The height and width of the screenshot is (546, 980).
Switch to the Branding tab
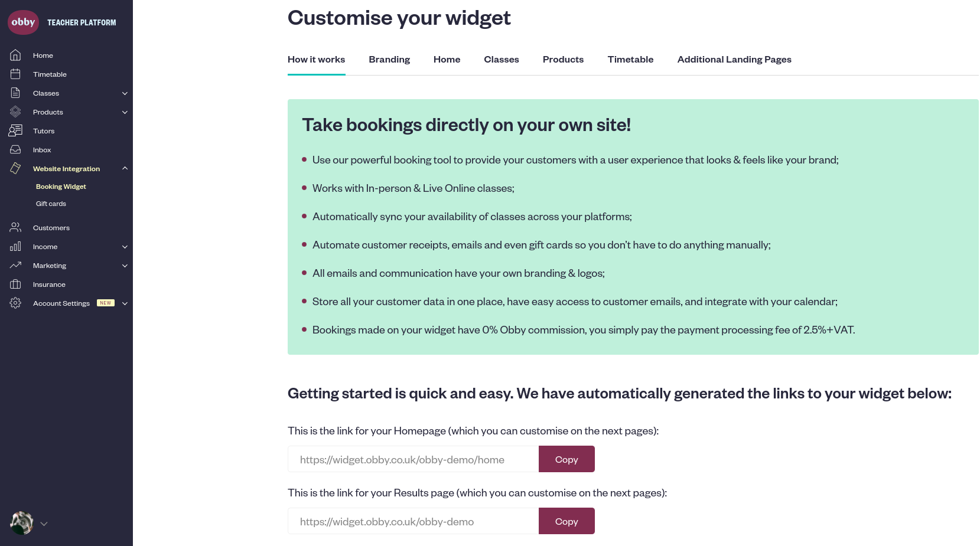click(389, 59)
